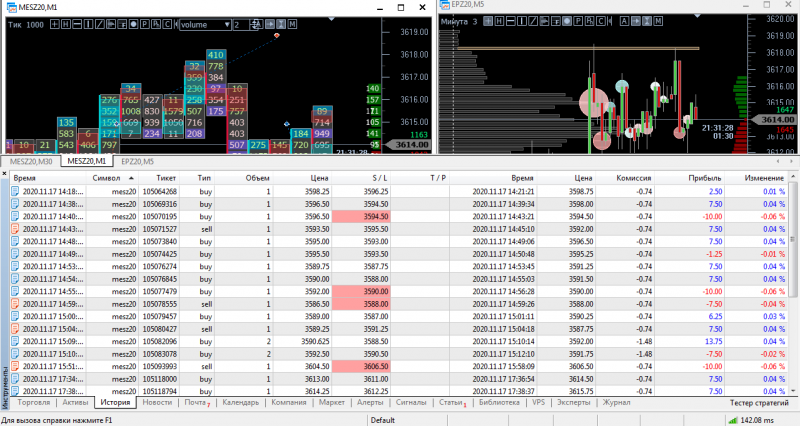Click the buy icon for ticket 105064268
Screen dimensions: 800x426
15,191
